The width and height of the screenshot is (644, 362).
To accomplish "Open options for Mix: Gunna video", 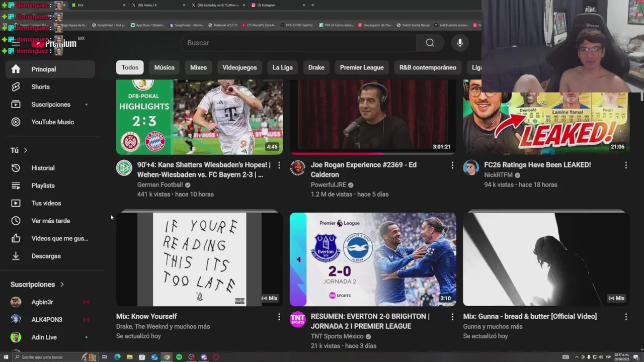I will (626, 317).
